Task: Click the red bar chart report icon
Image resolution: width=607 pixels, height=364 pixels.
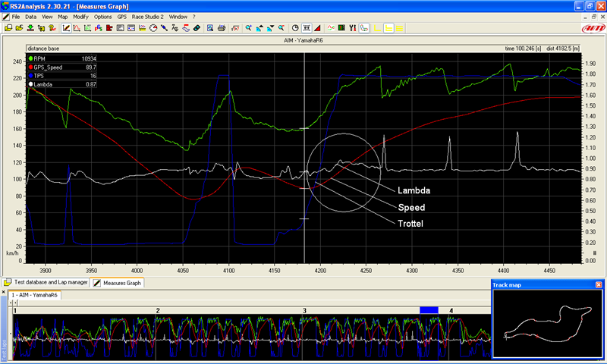Action: pos(109,28)
